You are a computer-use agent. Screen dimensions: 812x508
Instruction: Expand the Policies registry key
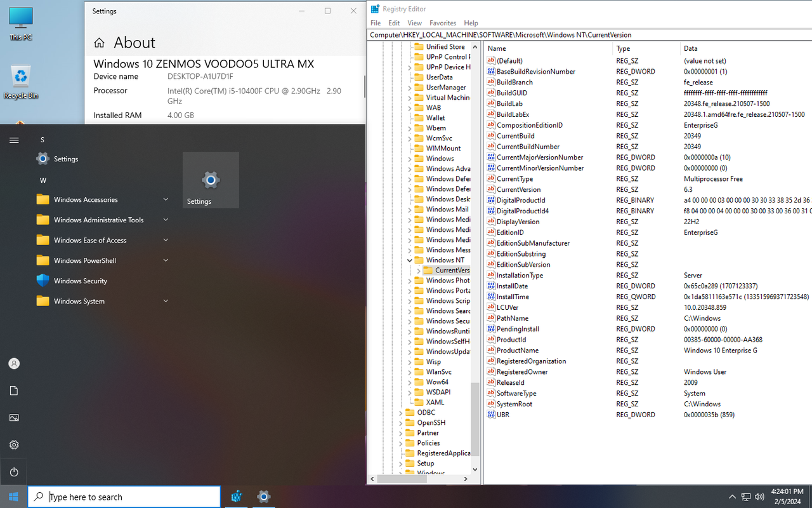click(x=401, y=443)
